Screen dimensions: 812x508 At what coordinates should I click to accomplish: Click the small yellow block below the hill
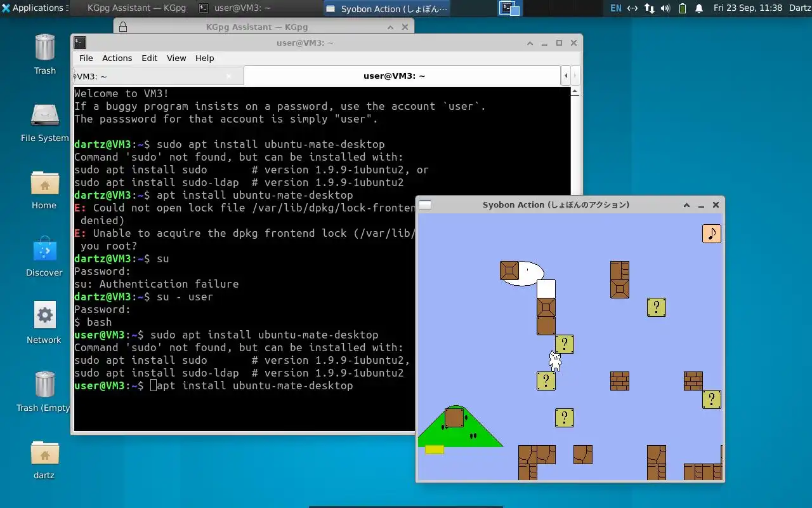tap(435, 450)
